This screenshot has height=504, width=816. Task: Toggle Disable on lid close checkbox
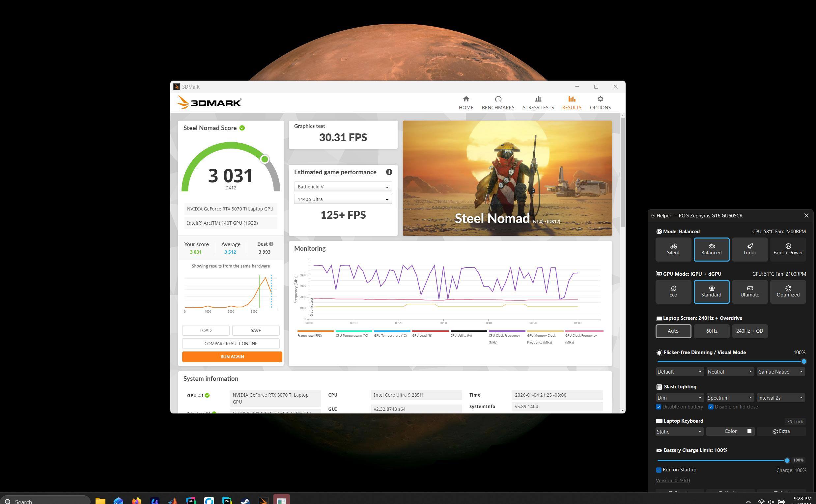pyautogui.click(x=711, y=407)
